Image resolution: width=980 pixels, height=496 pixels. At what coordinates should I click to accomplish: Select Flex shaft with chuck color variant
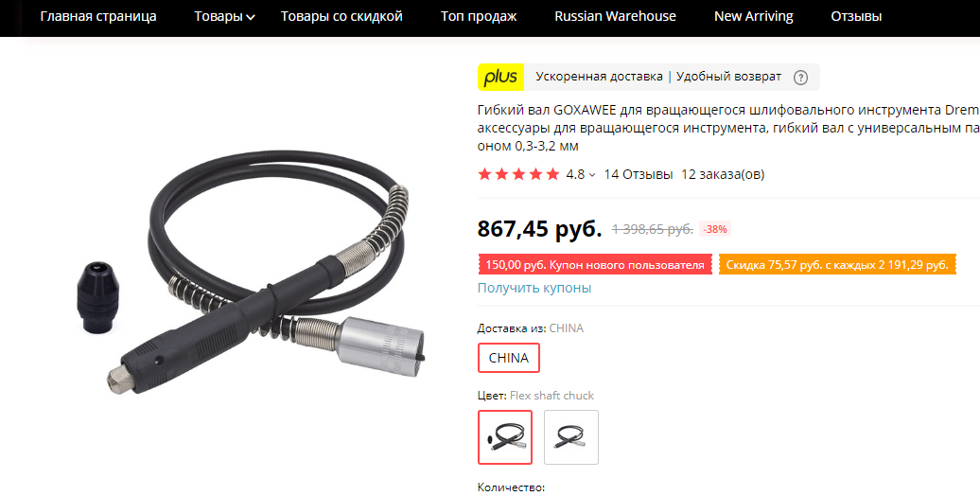point(505,437)
